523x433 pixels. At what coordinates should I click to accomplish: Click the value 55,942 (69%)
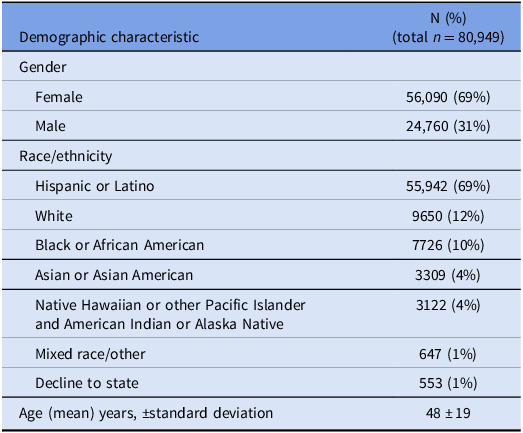(x=448, y=186)
